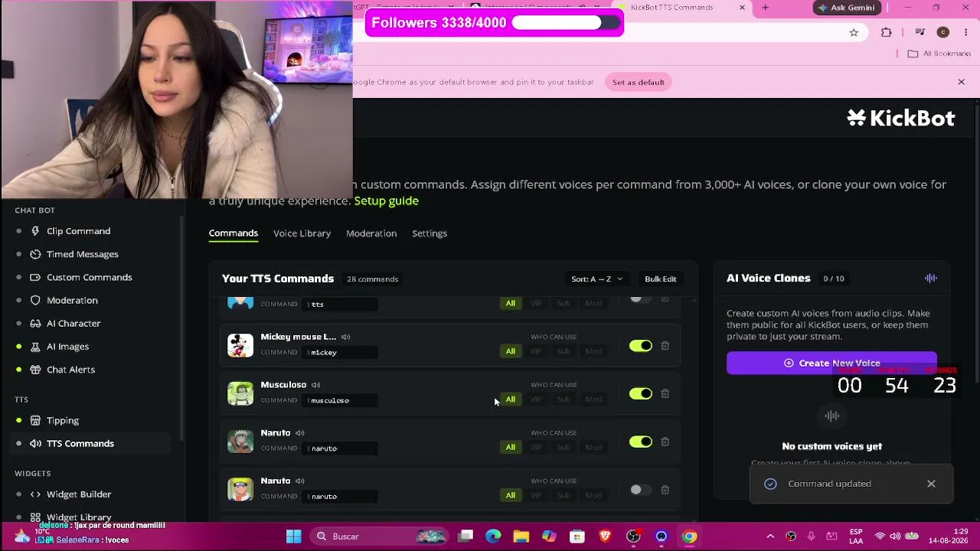Select VIP for the Mickey mouse command
Screen dimensions: 980x551
[x=536, y=351]
